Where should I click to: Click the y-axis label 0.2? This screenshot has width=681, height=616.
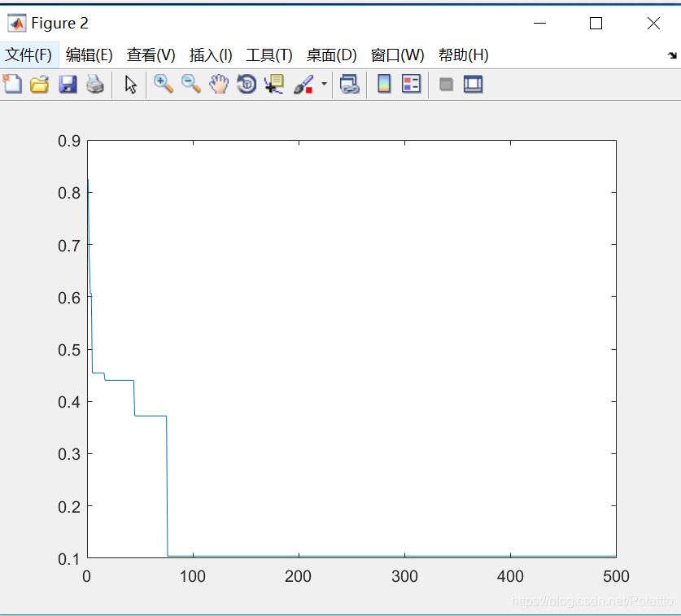[x=69, y=506]
